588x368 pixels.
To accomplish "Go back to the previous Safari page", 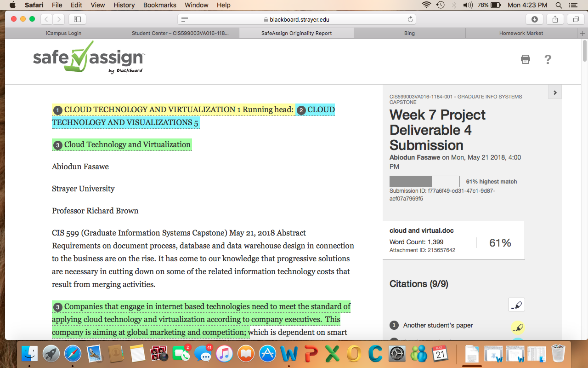I will [x=46, y=19].
